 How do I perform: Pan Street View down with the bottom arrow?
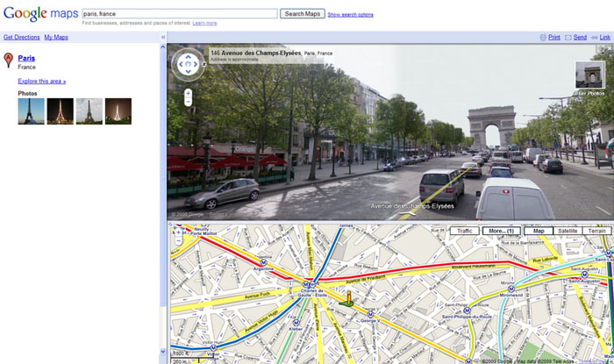[188, 71]
